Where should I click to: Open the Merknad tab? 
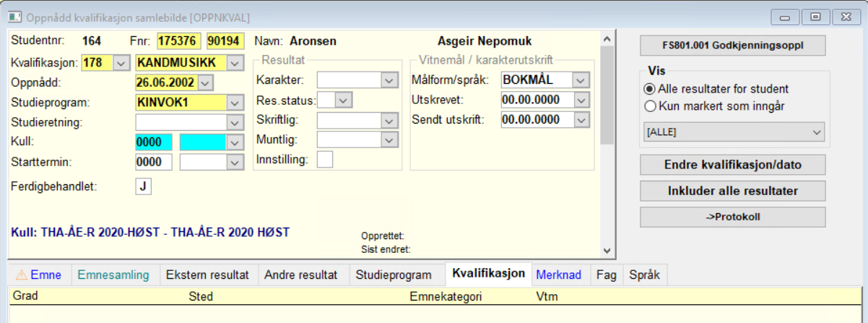(x=558, y=275)
